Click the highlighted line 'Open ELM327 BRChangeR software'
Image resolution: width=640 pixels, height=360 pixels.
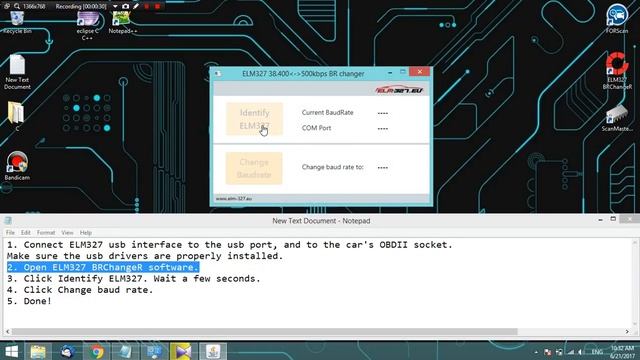103,267
